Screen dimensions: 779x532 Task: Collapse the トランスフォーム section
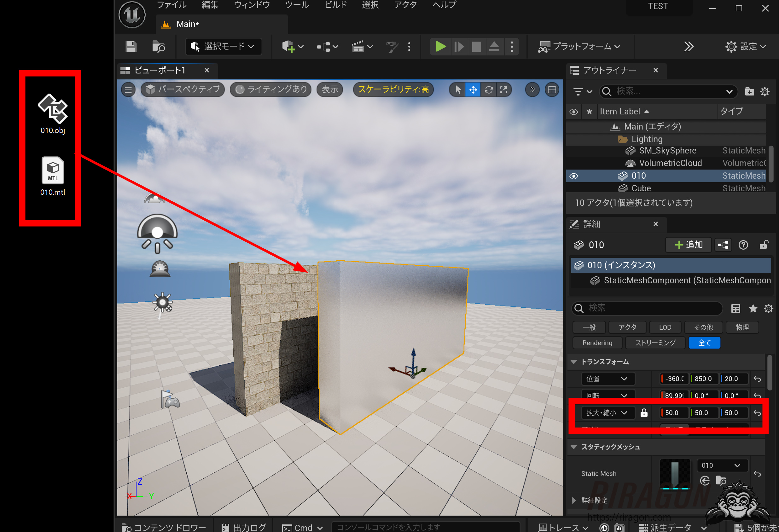(573, 362)
